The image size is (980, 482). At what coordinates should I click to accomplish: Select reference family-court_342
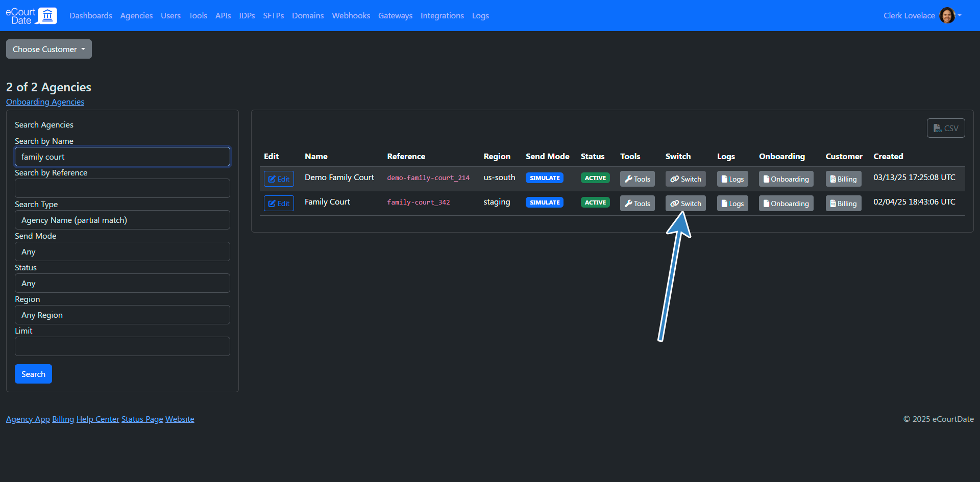point(419,202)
